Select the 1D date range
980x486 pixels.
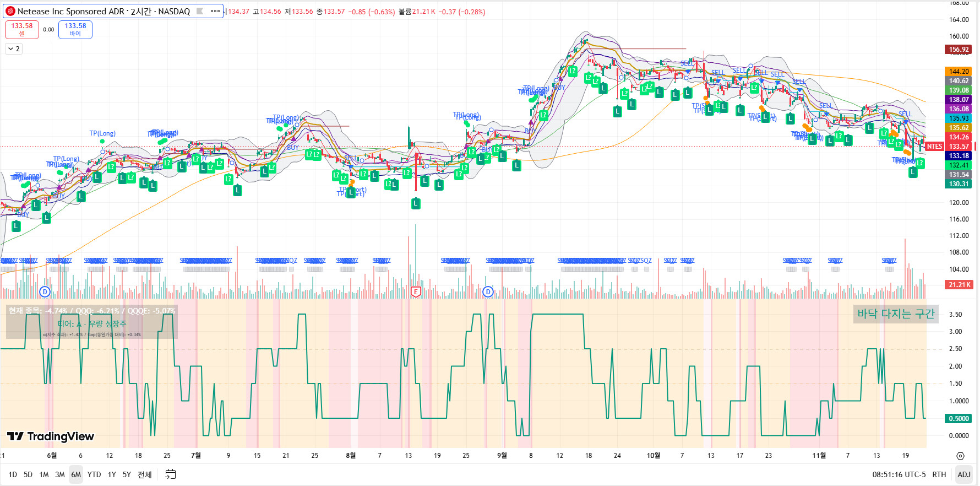[13, 474]
